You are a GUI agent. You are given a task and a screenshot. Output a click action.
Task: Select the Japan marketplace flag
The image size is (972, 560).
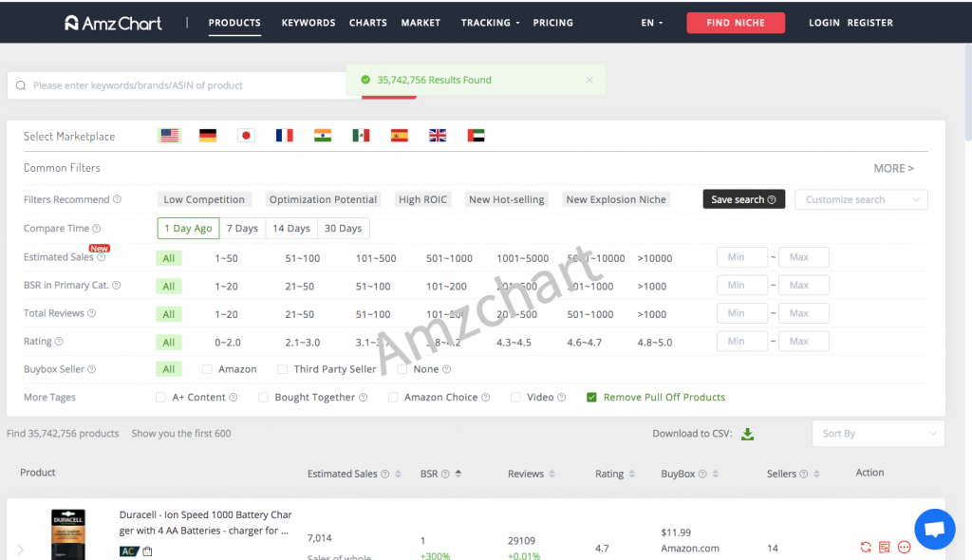pyautogui.click(x=246, y=135)
